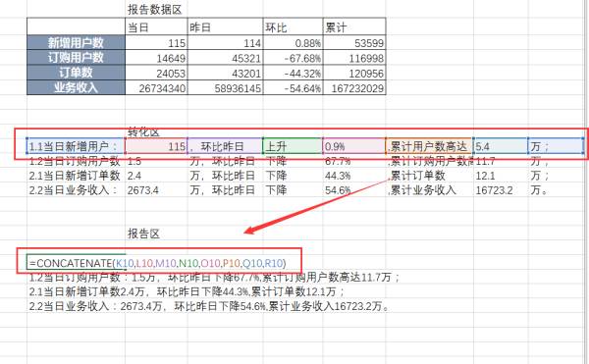Select the cell showing 0.88%
This screenshot has width=589, height=364.
(x=293, y=43)
